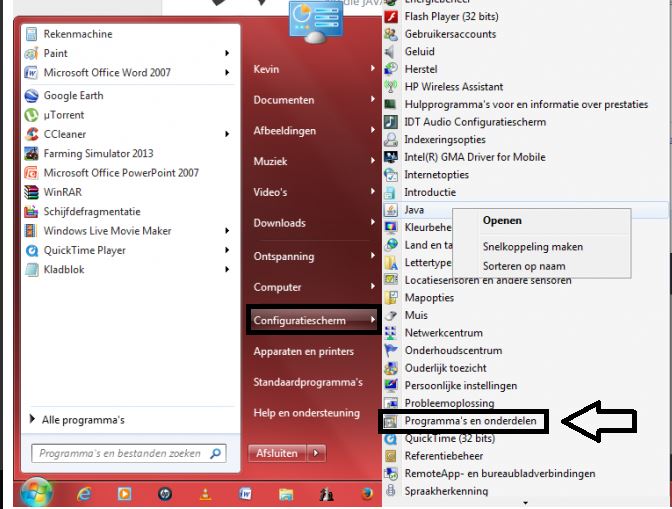Image resolution: width=672 pixels, height=509 pixels.
Task: Launch VLC media player from taskbar
Action: pyautogui.click(x=206, y=494)
